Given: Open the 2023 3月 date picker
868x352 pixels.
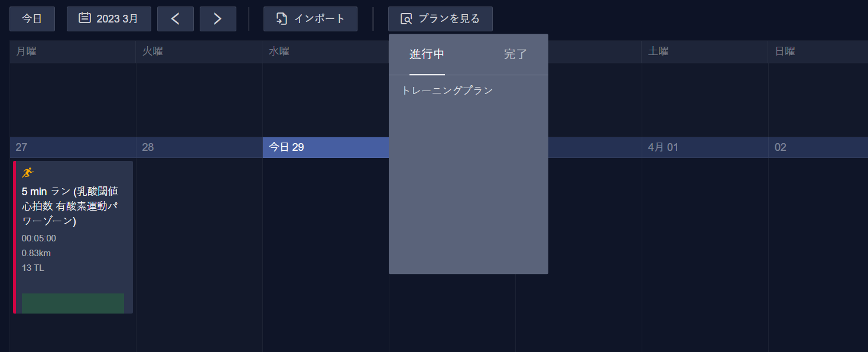Looking at the screenshot, I should pos(109,19).
